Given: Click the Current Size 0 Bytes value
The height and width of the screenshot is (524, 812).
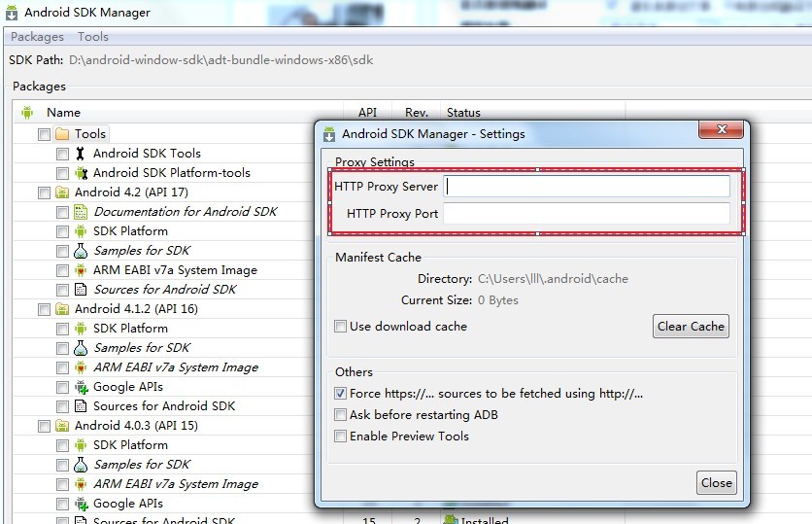Looking at the screenshot, I should [497, 300].
